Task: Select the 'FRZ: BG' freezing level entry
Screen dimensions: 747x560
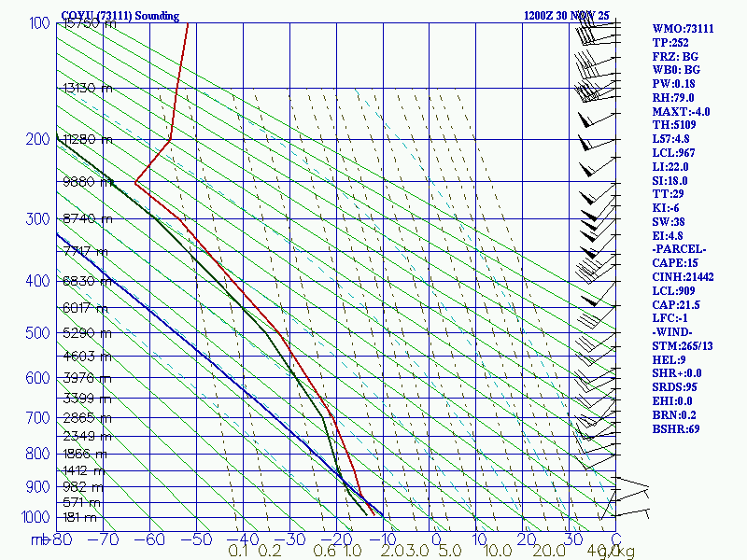Action: 675,57
